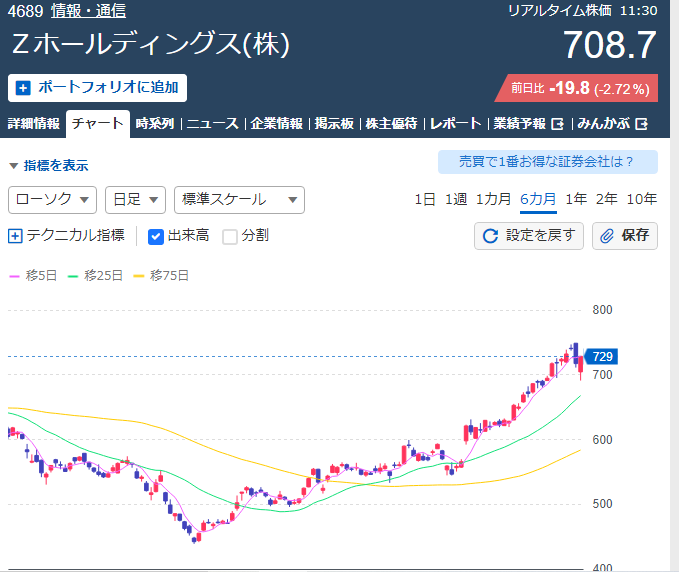Image resolution: width=679 pixels, height=572 pixels.
Task: Click the 移25日 green legend line
Action: tap(75, 275)
